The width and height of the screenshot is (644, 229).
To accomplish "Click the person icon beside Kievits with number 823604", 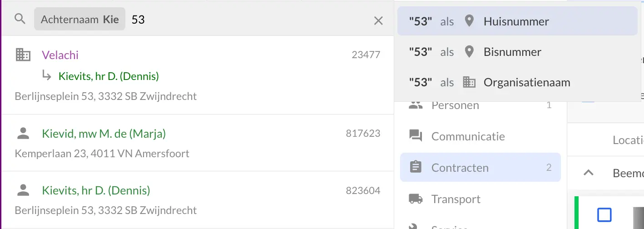I will pos(23,190).
